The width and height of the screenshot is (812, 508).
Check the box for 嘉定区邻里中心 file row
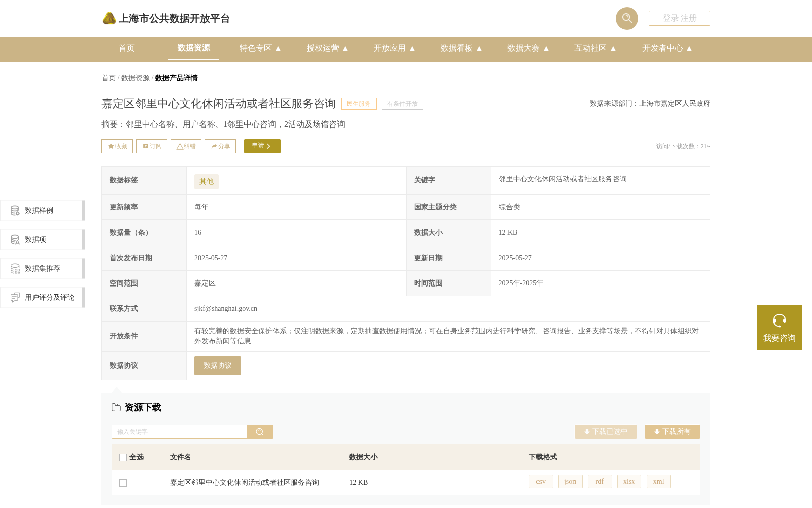click(x=123, y=483)
